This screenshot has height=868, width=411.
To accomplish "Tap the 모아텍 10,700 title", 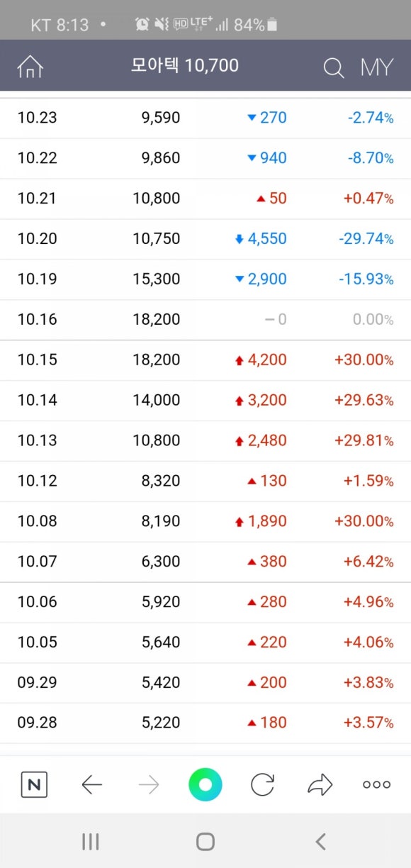I will pos(185,66).
